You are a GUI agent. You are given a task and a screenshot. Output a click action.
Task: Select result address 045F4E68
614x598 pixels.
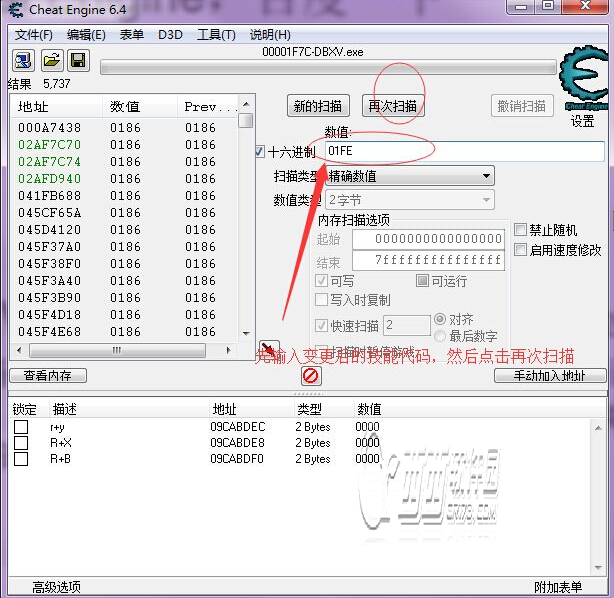point(49,332)
